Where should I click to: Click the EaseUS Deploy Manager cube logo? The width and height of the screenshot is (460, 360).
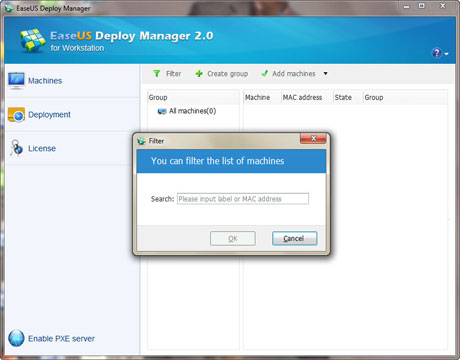[32, 40]
